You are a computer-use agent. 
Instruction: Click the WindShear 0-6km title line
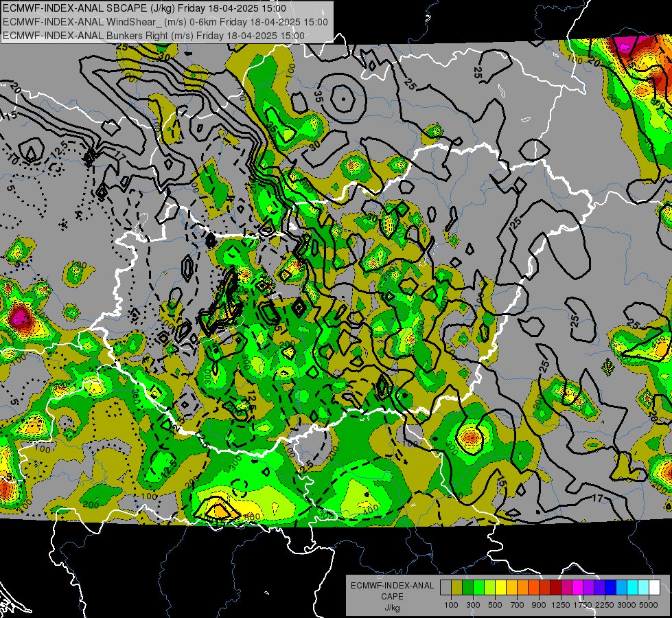click(165, 22)
